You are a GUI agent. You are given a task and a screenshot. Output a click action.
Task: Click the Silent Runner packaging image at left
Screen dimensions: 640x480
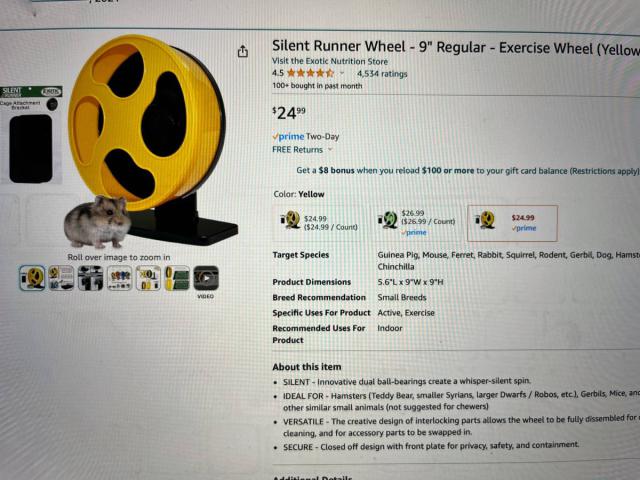point(31,135)
